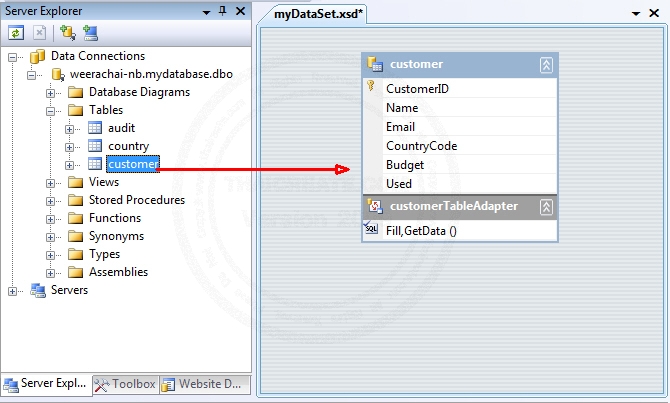670x403 pixels.
Task: Select the Email column row
Action: [x=460, y=126]
